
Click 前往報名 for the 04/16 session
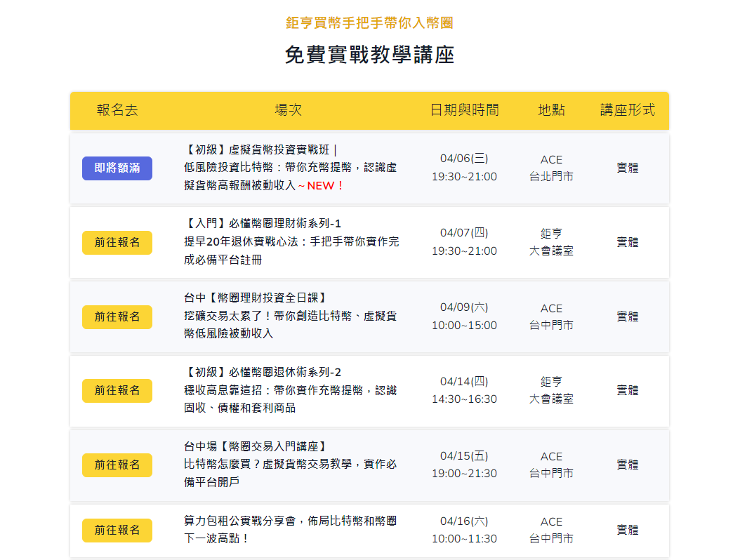117,531
